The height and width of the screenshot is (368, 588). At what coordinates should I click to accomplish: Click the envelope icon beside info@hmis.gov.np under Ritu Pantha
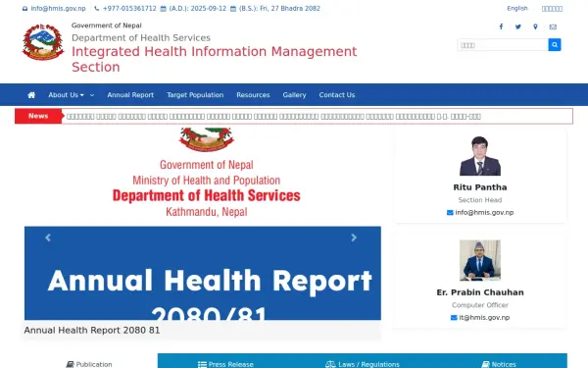tap(450, 213)
